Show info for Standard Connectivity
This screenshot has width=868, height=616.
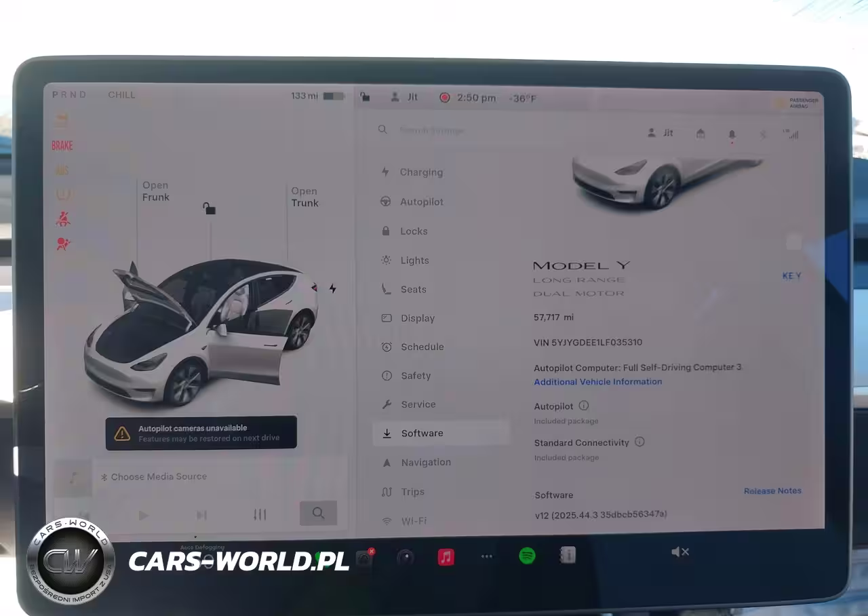639,442
